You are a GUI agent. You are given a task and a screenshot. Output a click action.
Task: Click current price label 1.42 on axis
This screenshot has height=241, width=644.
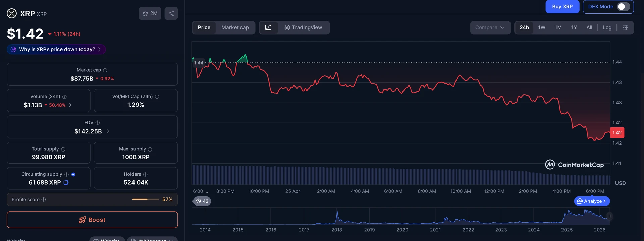pyautogui.click(x=617, y=133)
